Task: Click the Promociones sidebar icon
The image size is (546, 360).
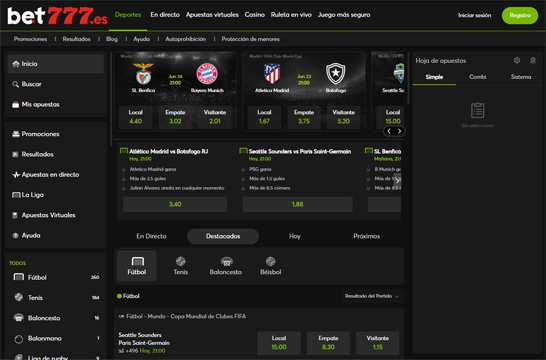Action: (x=16, y=134)
